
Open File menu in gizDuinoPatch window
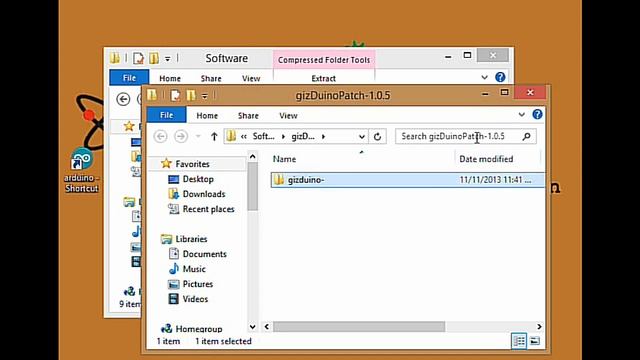167,115
